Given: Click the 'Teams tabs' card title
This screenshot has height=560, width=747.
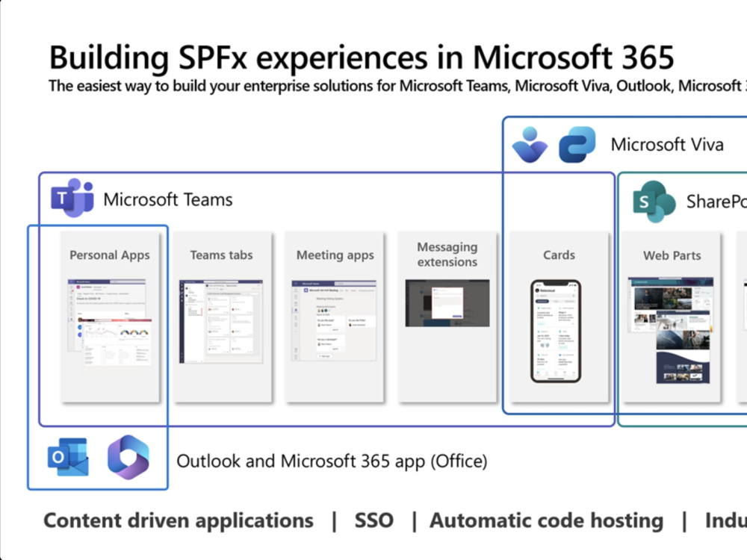Looking at the screenshot, I should tap(222, 255).
